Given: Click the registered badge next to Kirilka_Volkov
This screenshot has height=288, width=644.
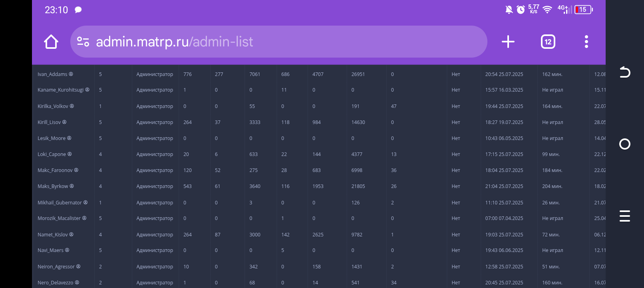Looking at the screenshot, I should click(x=72, y=106).
